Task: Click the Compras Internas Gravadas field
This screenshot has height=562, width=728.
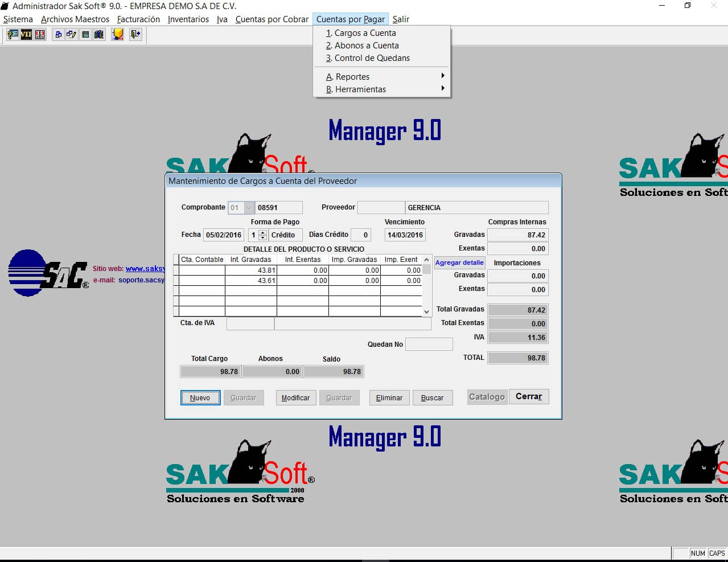Action: pyautogui.click(x=518, y=235)
